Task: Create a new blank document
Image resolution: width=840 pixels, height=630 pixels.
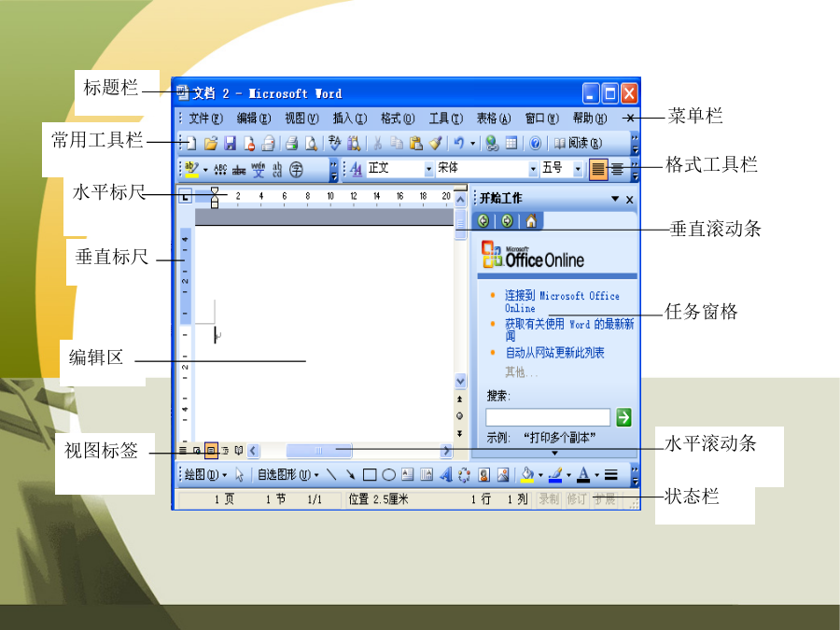Action: (x=190, y=143)
